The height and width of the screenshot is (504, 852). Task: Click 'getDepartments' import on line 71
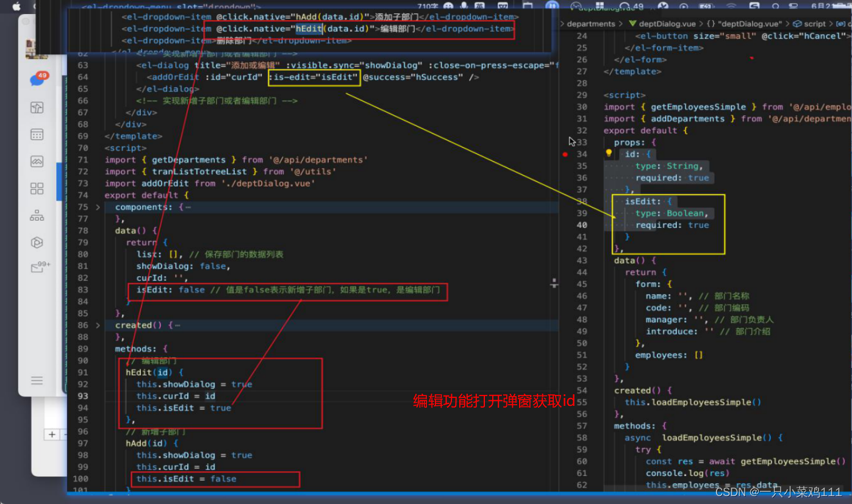click(188, 160)
